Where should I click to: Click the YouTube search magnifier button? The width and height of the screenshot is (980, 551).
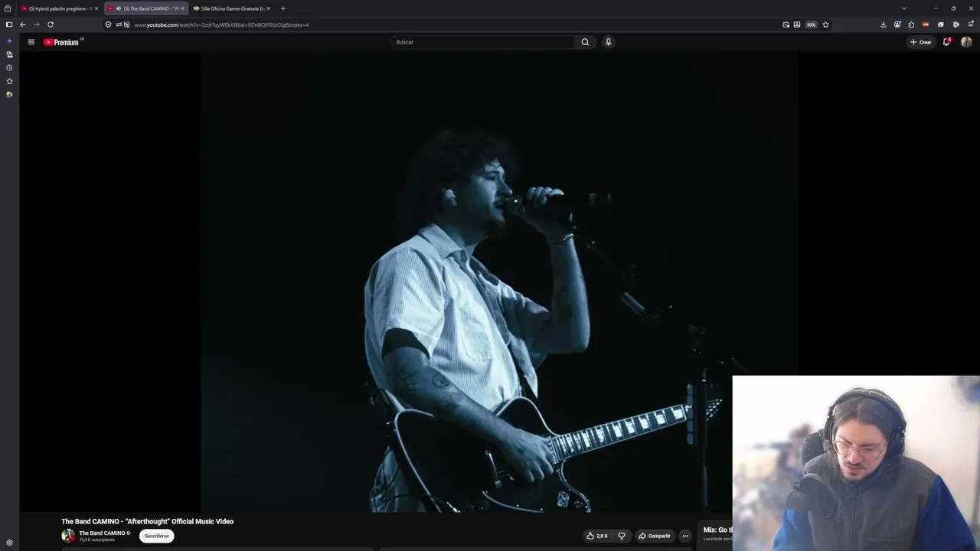(585, 42)
